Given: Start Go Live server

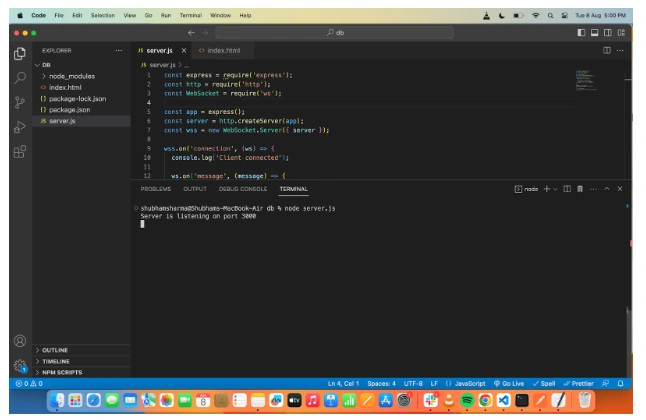Looking at the screenshot, I should (509, 383).
